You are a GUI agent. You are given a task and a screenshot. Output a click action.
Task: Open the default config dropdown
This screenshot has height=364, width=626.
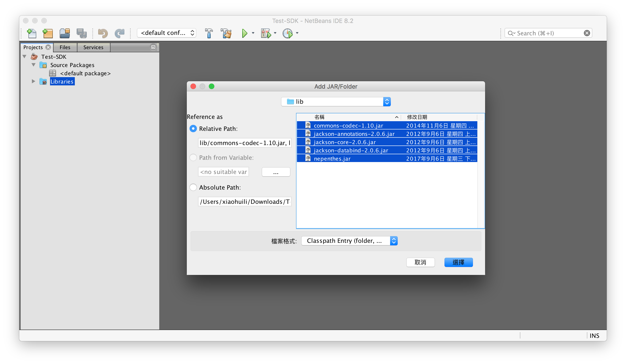[167, 33]
